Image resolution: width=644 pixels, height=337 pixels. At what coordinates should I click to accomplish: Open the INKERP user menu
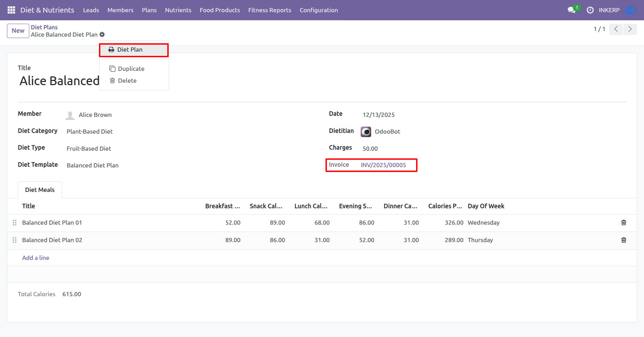609,10
